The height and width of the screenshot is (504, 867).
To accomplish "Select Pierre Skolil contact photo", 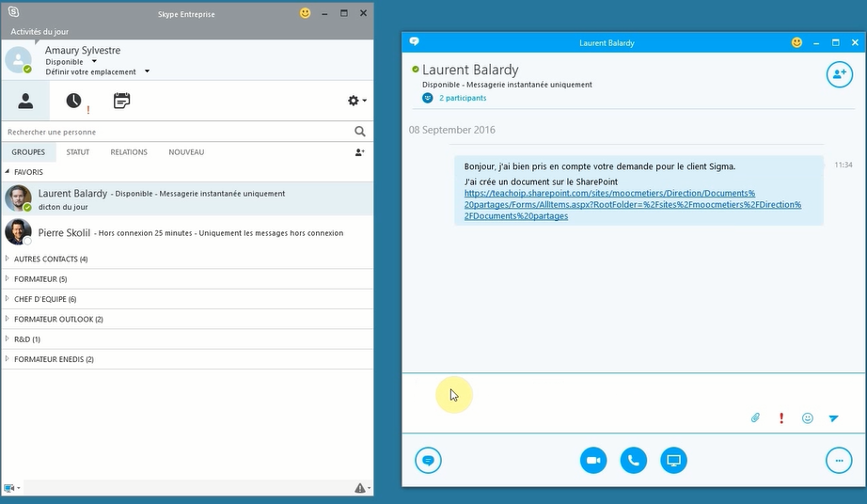I will point(18,232).
